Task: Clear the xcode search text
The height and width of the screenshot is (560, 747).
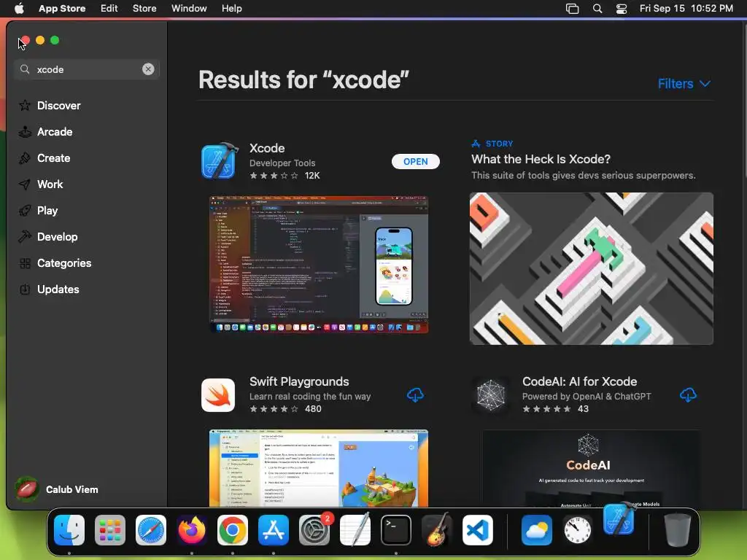Action: point(148,69)
